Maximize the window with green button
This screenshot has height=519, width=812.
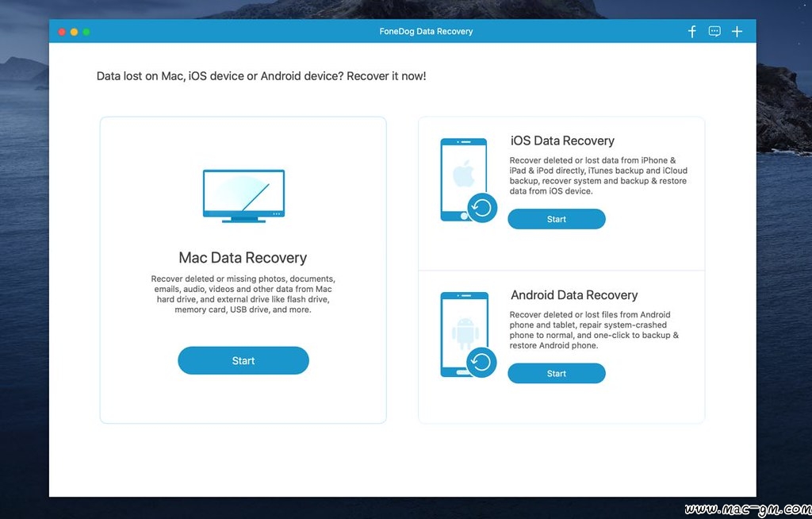86,32
